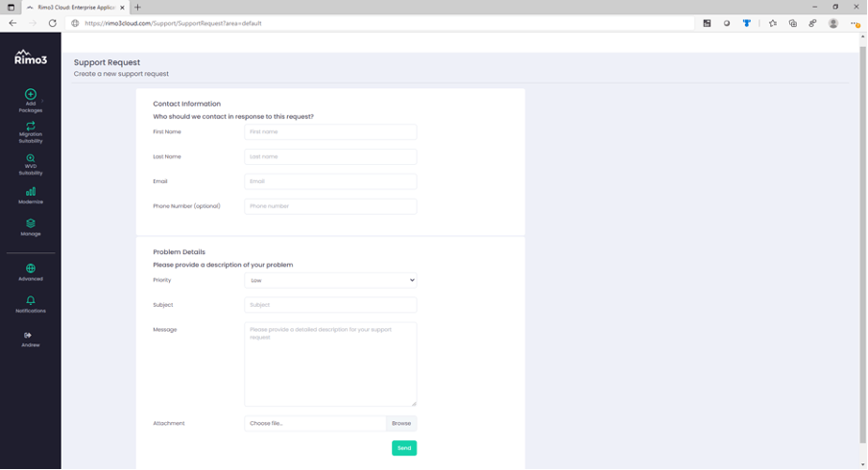Click into the Email field

tap(330, 181)
